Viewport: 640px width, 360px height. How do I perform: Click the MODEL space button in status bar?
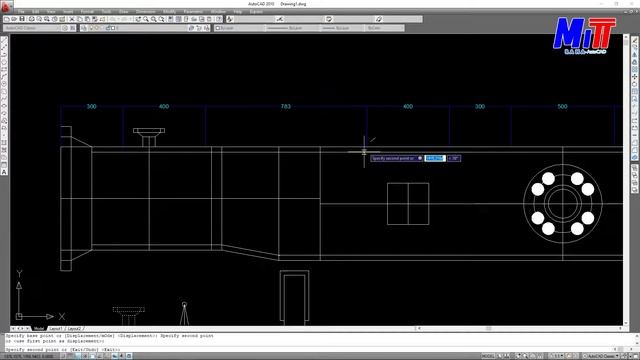tap(487, 356)
